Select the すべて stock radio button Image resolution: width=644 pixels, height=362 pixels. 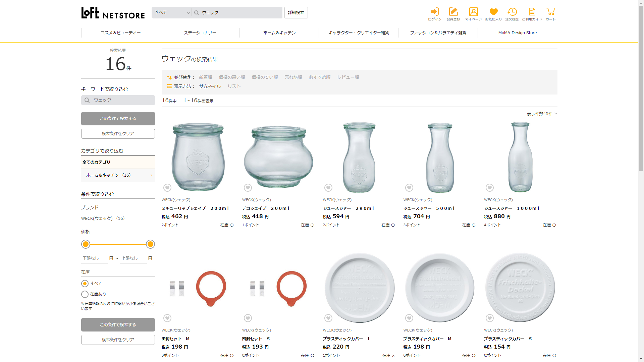[x=85, y=284]
